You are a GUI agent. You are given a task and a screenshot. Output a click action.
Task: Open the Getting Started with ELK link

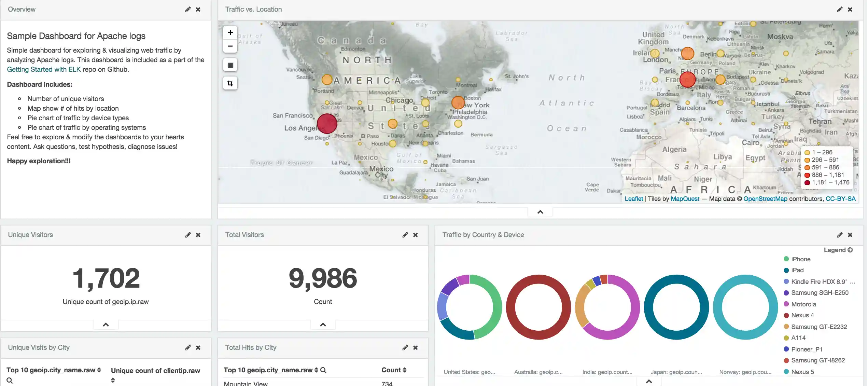pyautogui.click(x=43, y=69)
